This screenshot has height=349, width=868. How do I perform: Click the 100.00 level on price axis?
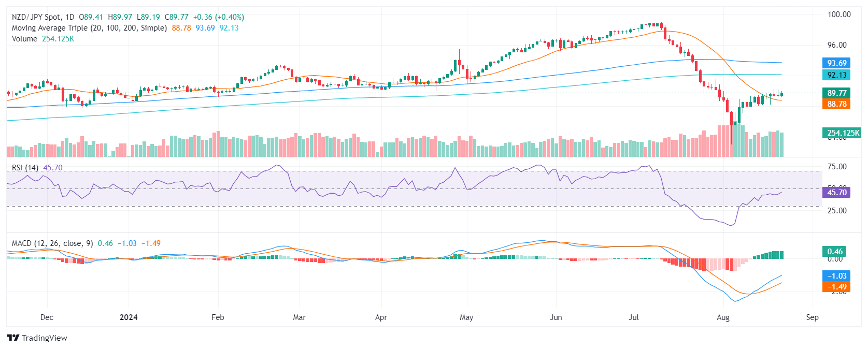point(838,14)
